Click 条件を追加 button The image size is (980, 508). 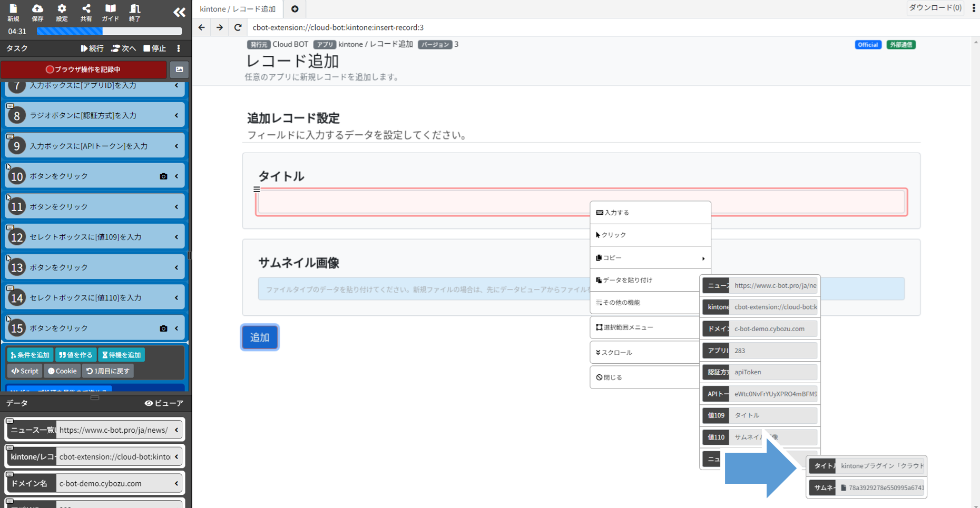[30, 355]
